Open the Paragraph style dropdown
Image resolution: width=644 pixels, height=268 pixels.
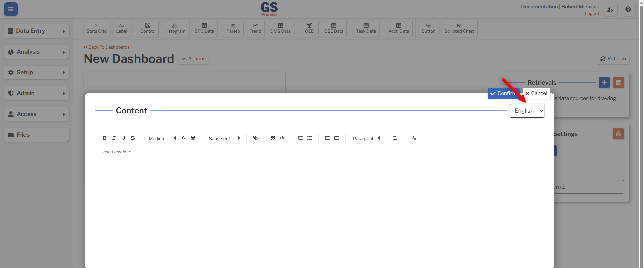[x=366, y=138]
